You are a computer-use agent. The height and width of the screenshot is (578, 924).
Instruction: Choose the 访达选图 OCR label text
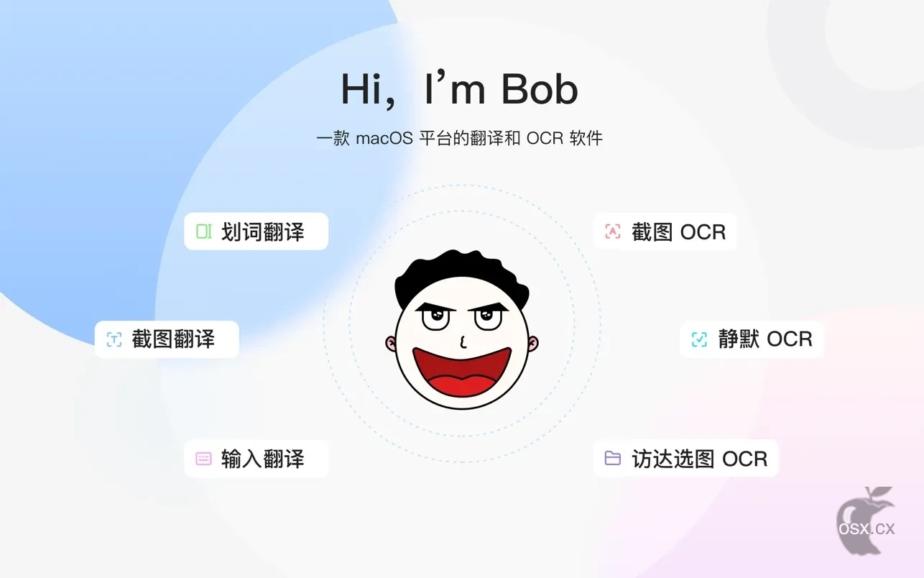(700, 459)
